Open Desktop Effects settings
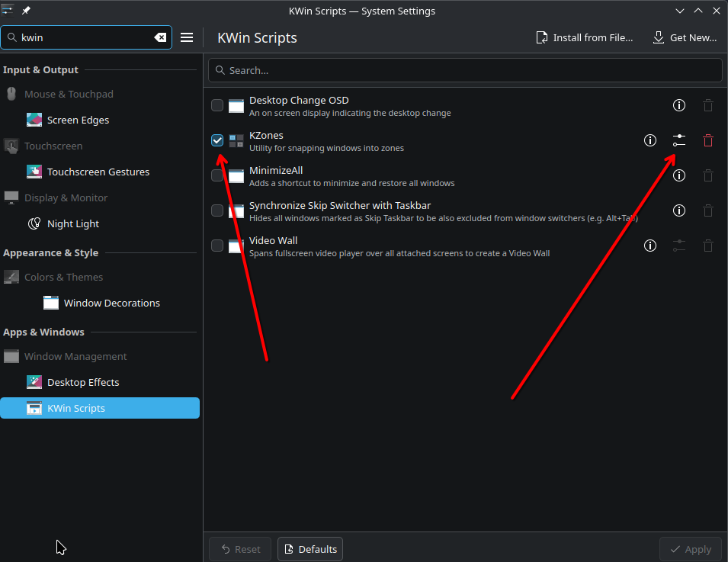Image resolution: width=728 pixels, height=562 pixels. pos(100,382)
